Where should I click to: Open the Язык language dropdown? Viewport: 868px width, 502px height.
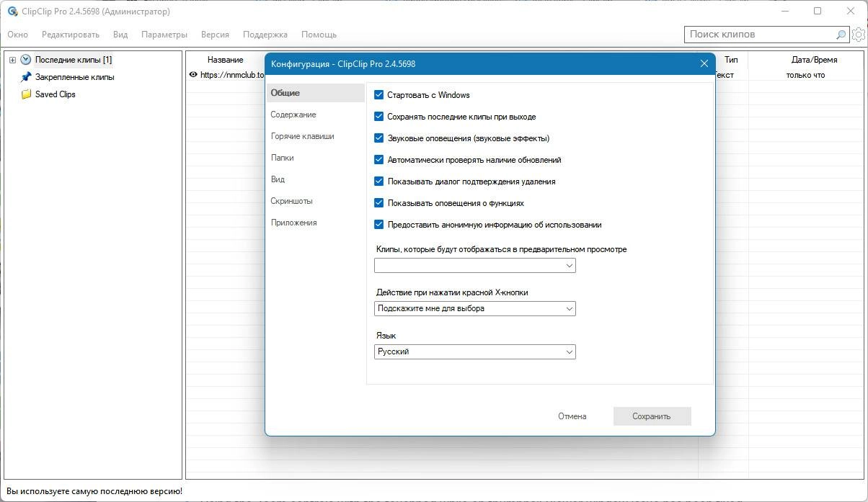(x=475, y=352)
